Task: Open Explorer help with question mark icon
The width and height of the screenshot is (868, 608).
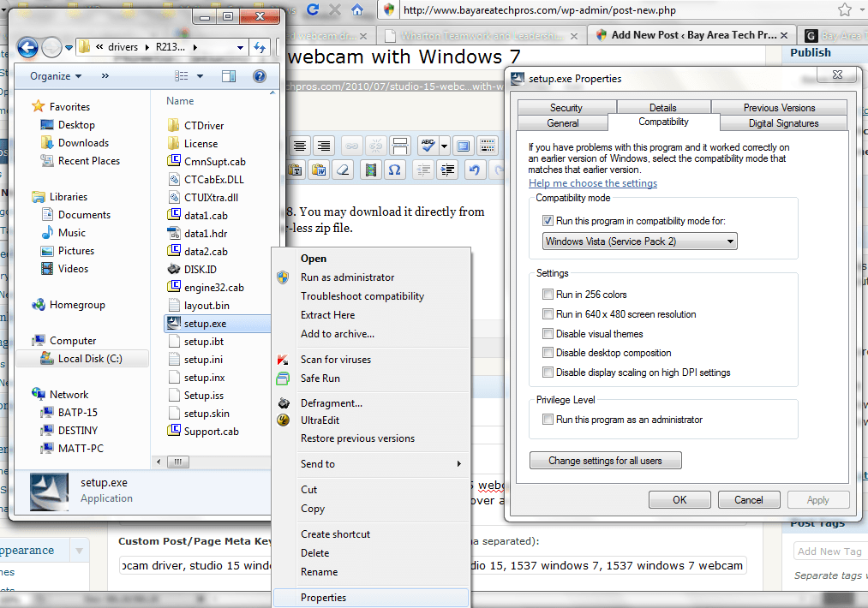Action: pos(260,76)
